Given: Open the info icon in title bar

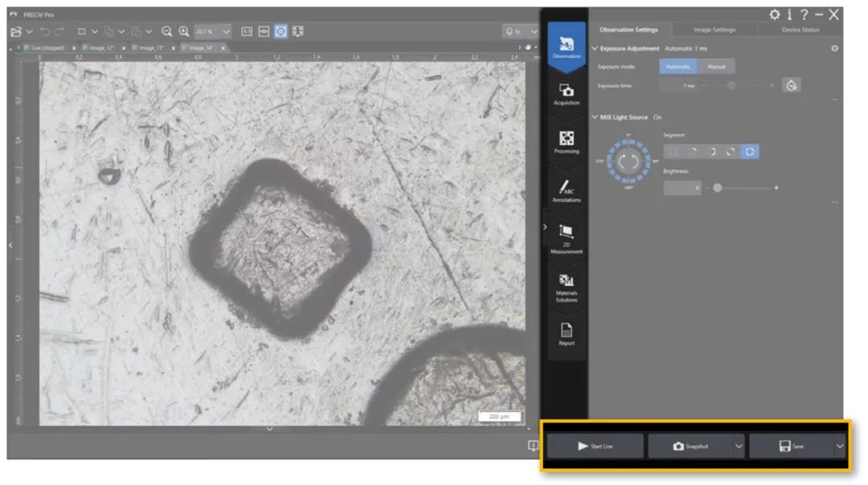Looking at the screenshot, I should [789, 15].
